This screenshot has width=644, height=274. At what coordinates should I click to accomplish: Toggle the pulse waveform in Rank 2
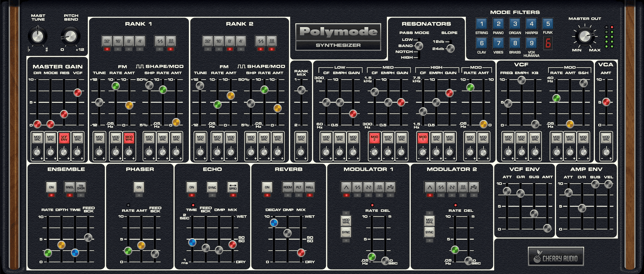coord(271,41)
